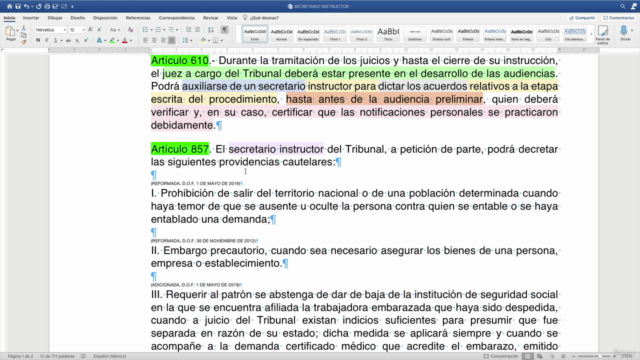This screenshot has height=360, width=640.
Task: Toggle underline (S) formatting
Action: pyautogui.click(x=55, y=40)
